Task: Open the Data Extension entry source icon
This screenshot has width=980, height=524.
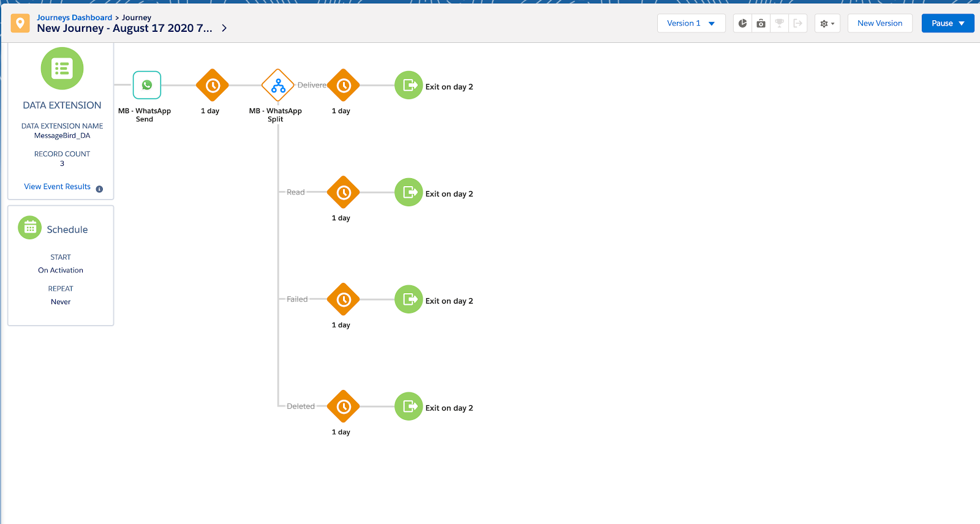Action: pos(62,69)
